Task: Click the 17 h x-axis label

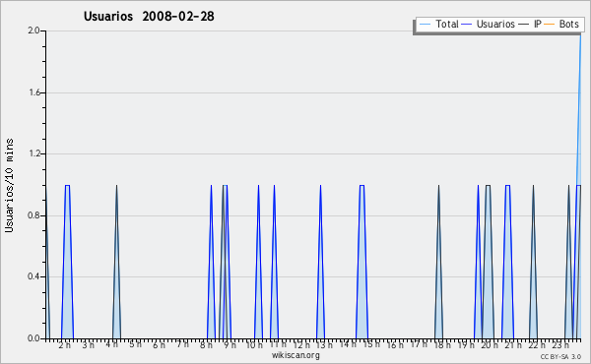Action: (419, 344)
